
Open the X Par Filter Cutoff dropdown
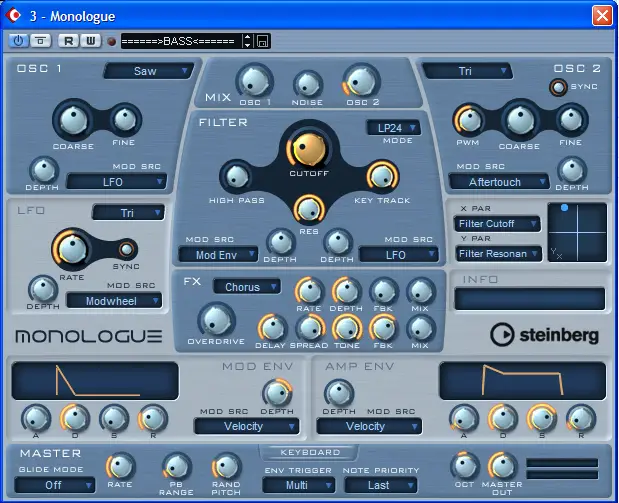click(497, 223)
